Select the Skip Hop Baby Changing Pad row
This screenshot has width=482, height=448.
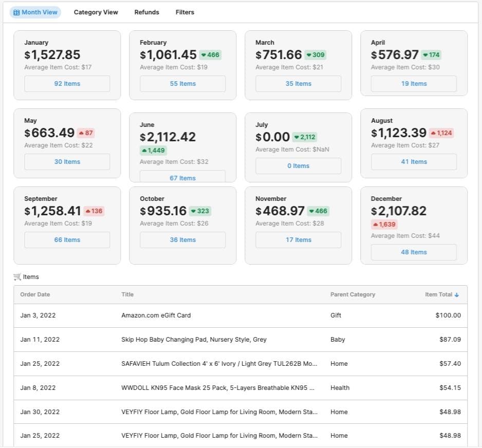point(194,340)
